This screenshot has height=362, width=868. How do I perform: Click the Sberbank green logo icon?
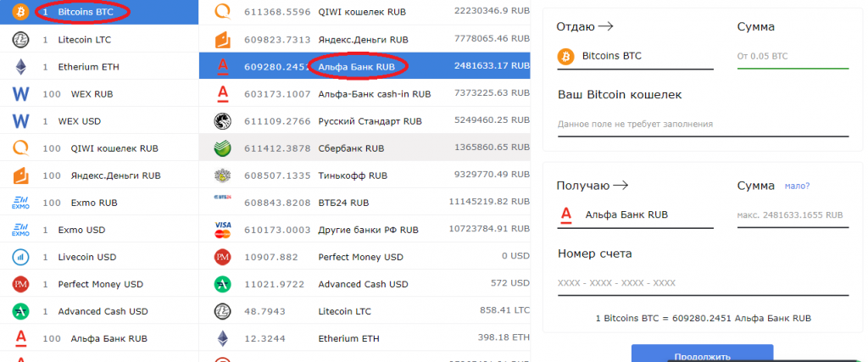223,148
